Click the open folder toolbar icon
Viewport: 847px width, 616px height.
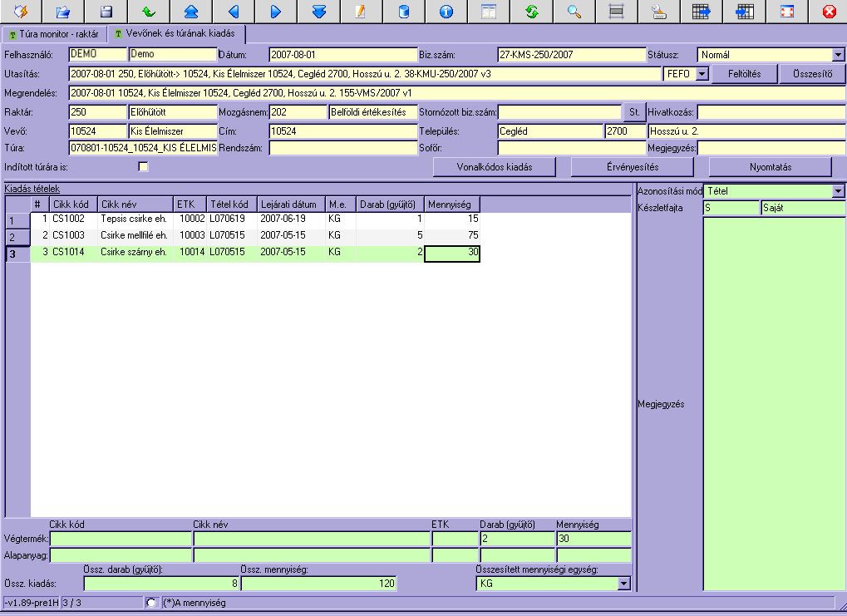[63, 12]
